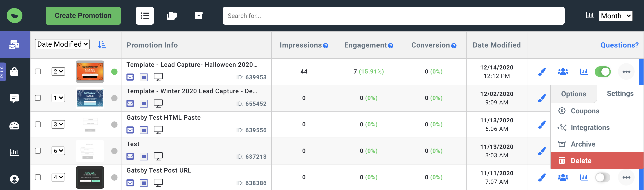
Task: Open the Month time range dropdown
Action: coord(615,16)
